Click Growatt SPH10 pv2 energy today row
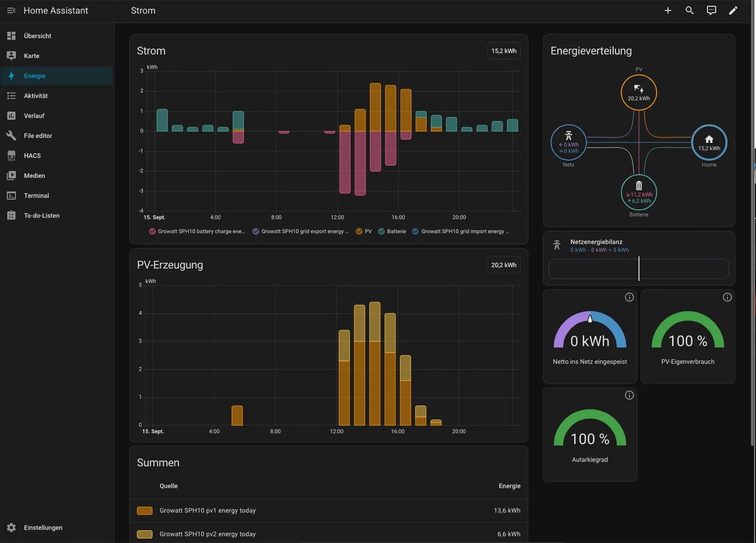The height and width of the screenshot is (543, 756). pyautogui.click(x=329, y=534)
